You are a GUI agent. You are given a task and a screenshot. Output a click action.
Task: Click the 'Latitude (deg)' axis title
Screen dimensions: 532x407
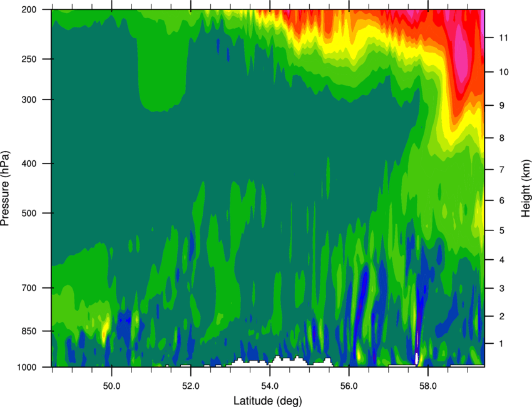pyautogui.click(x=267, y=401)
